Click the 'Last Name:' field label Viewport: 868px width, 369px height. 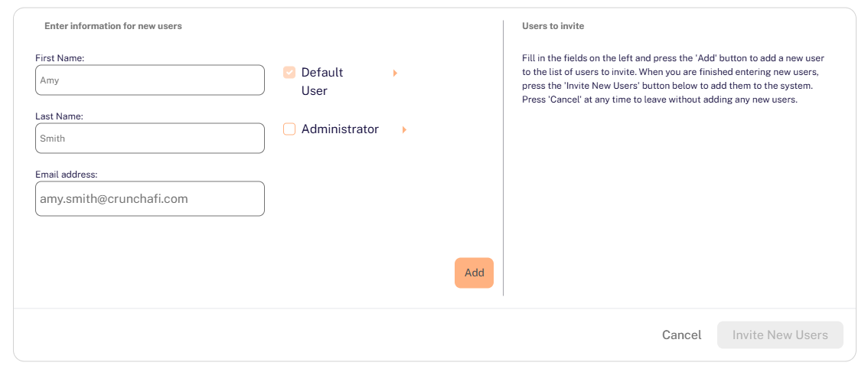point(59,116)
